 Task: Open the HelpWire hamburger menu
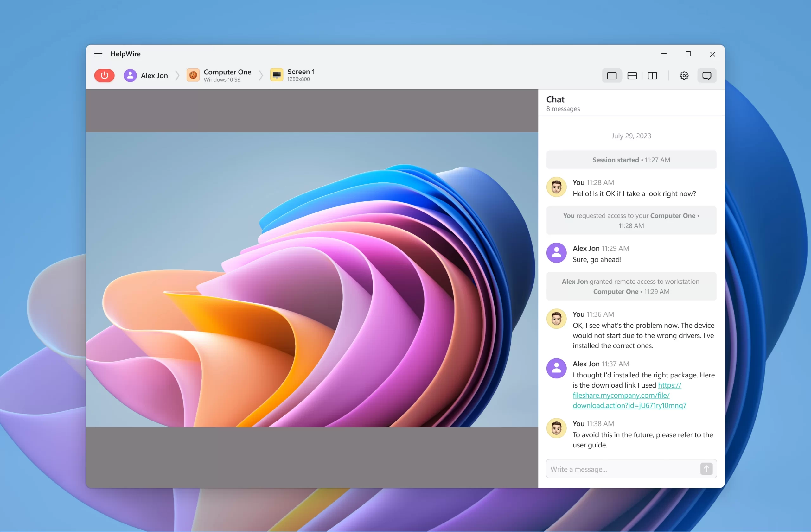coord(98,54)
